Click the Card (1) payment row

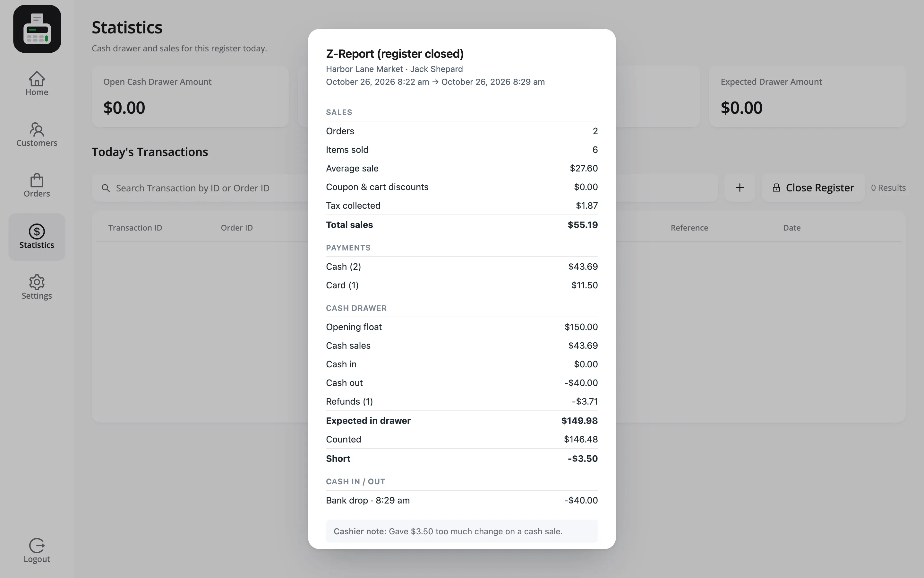pos(462,285)
